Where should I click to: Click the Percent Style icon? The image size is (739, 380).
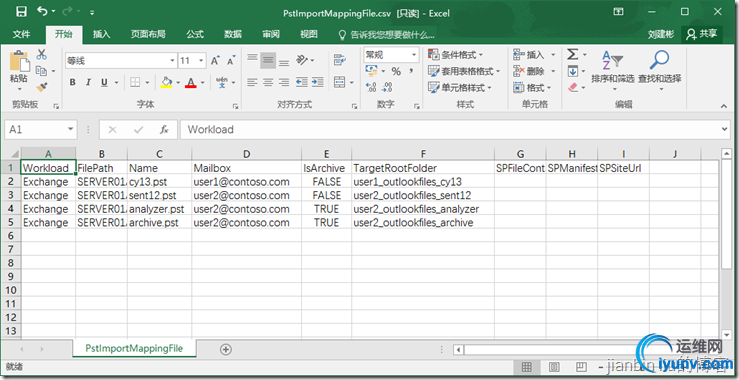(x=396, y=71)
